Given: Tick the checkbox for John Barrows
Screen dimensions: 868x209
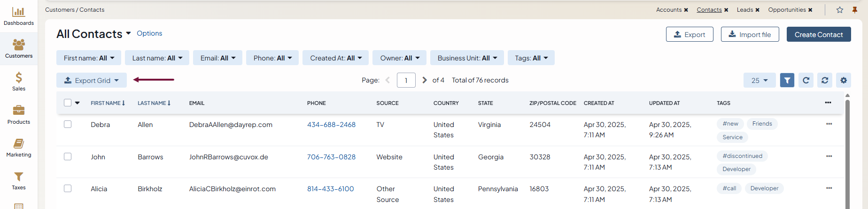Looking at the screenshot, I should (x=68, y=157).
